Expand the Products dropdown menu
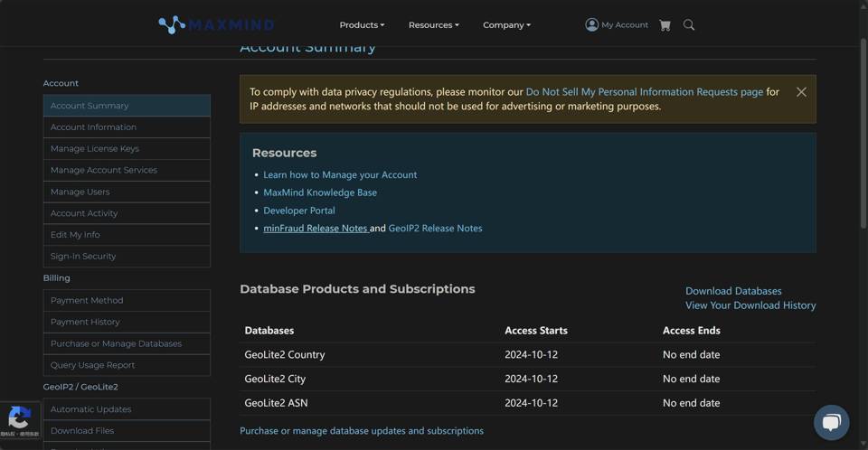The image size is (868, 450). (362, 25)
